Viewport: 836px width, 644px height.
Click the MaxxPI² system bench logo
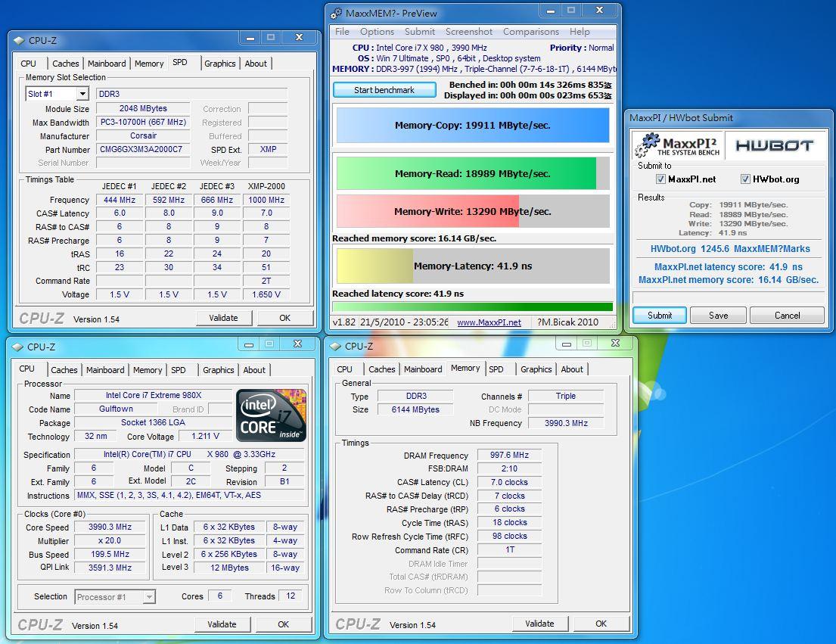point(678,145)
